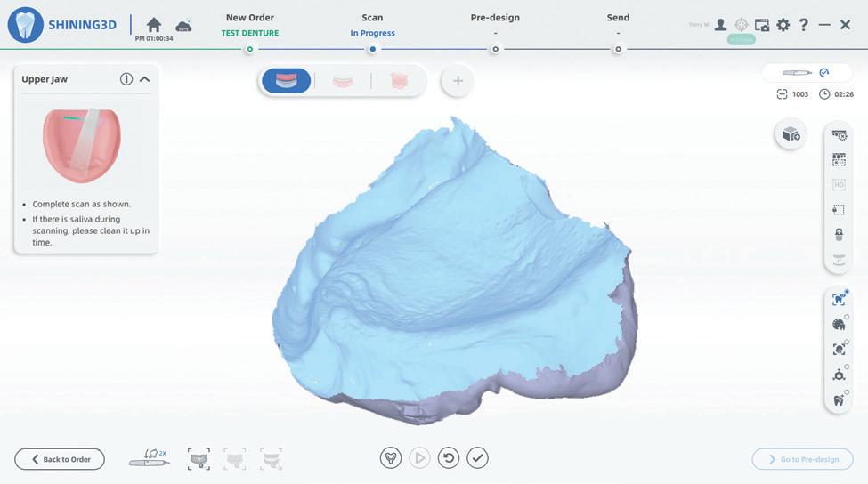Select the Scan workflow step
The image size is (868, 484).
372,18
